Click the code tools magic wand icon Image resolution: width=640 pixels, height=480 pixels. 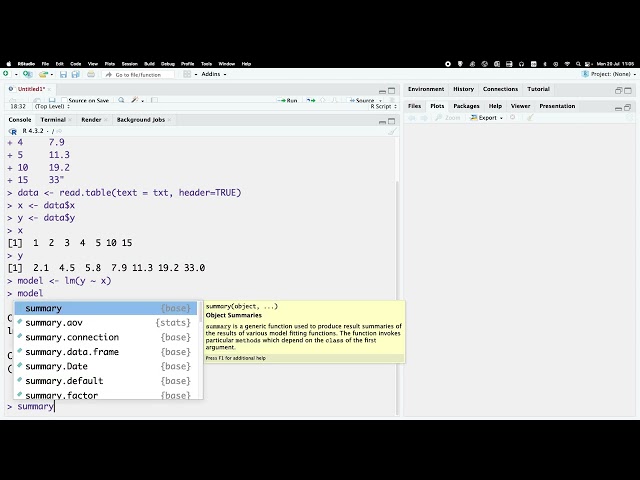[x=135, y=100]
